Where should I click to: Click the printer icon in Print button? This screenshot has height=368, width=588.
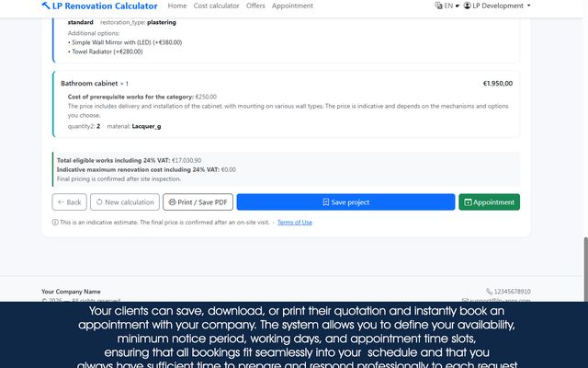coord(172,202)
